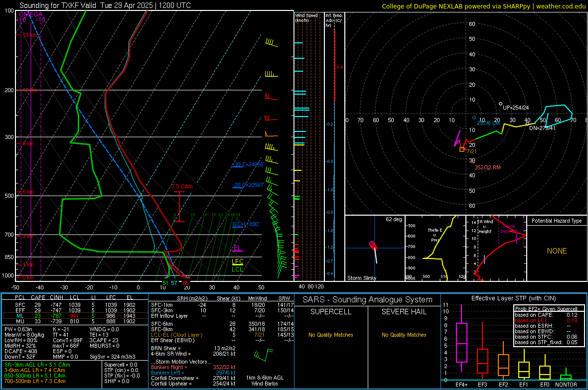Click the surface dewpoint value 51
The image size is (588, 390).
point(165,283)
